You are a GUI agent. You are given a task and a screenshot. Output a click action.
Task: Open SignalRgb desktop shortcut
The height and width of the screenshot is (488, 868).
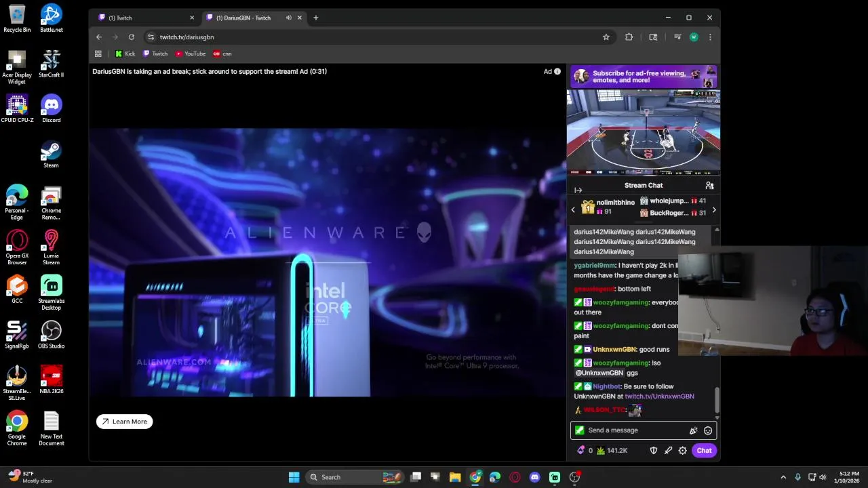(x=17, y=335)
